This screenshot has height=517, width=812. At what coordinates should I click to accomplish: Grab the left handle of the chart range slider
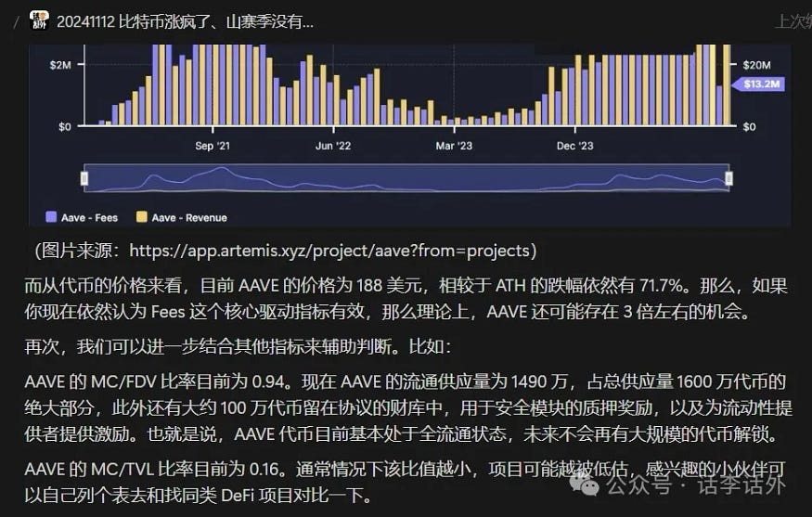coord(84,178)
